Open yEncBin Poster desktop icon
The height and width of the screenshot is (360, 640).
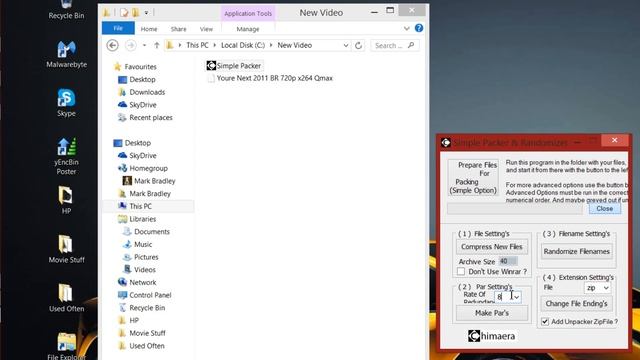pyautogui.click(x=66, y=156)
